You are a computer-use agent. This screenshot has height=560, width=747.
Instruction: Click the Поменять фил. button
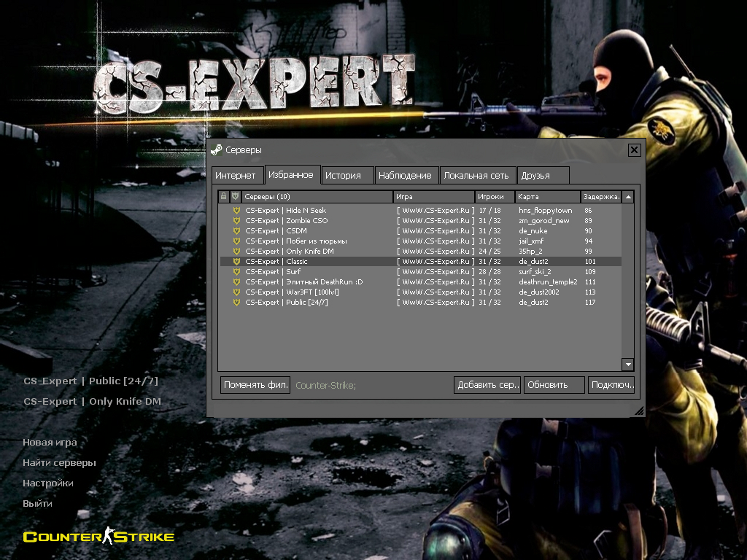pos(255,385)
